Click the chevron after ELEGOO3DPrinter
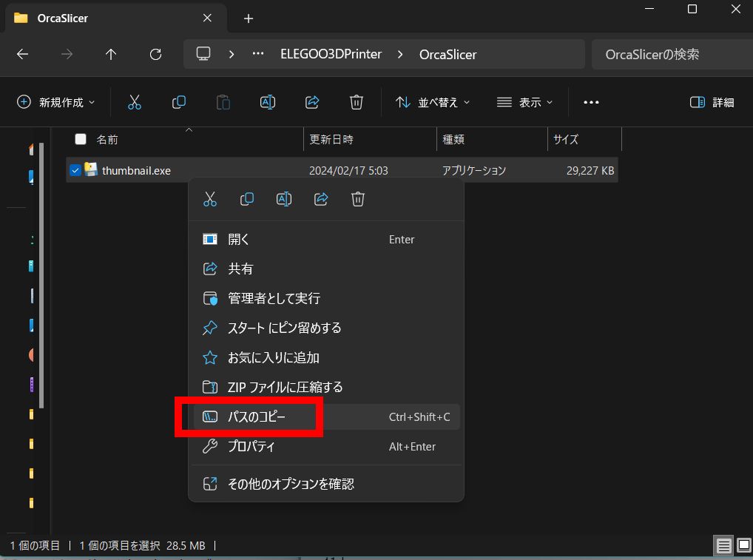 (400, 54)
